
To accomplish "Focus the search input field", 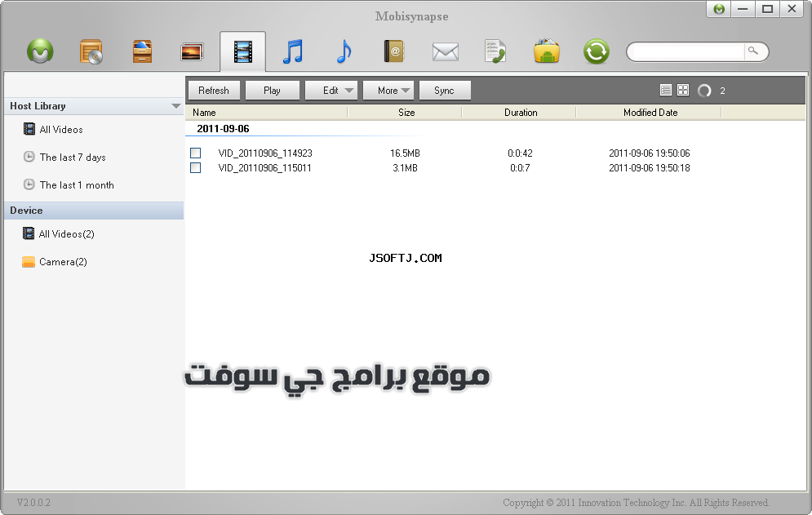I will (x=688, y=51).
